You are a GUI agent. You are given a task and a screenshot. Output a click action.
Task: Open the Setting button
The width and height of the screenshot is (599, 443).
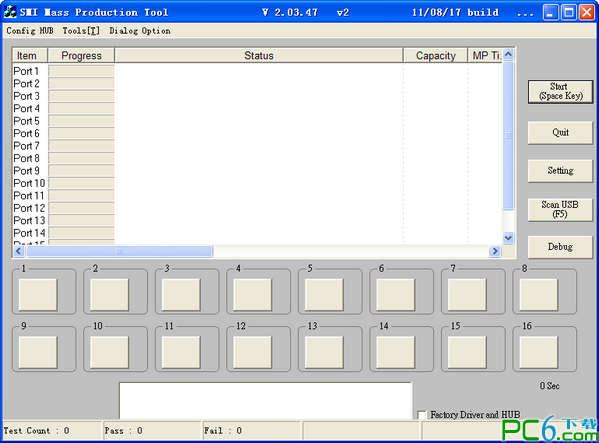(x=560, y=171)
